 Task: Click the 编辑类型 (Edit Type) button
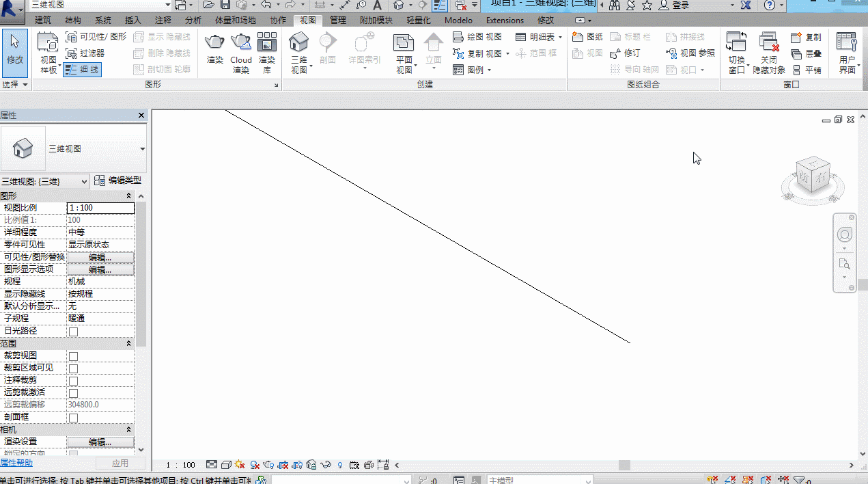pyautogui.click(x=118, y=180)
